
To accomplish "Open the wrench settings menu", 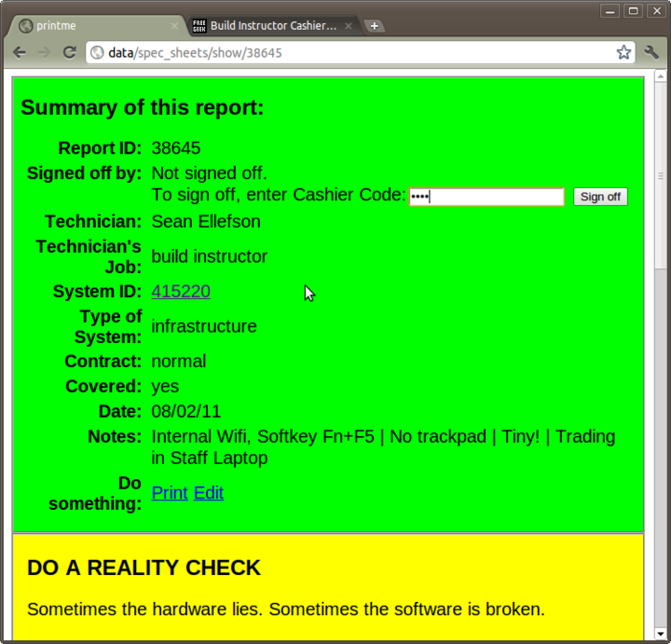I will click(651, 53).
